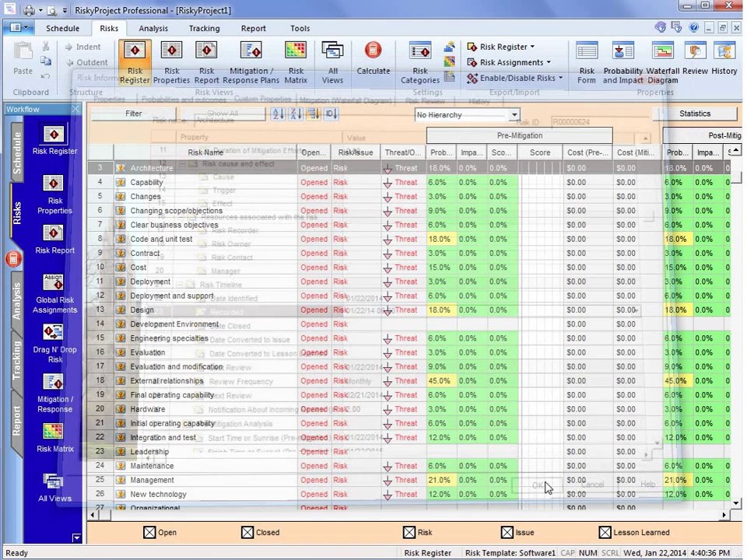Switch to the Tracking ribbon tab

point(204,28)
